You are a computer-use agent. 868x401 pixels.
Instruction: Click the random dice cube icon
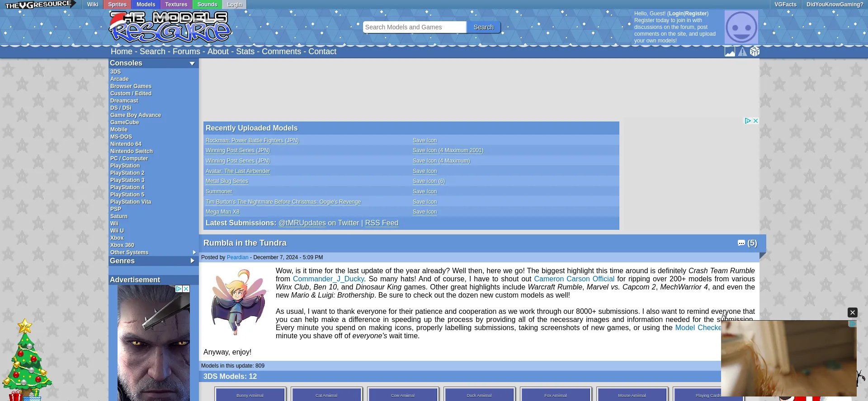755,51
